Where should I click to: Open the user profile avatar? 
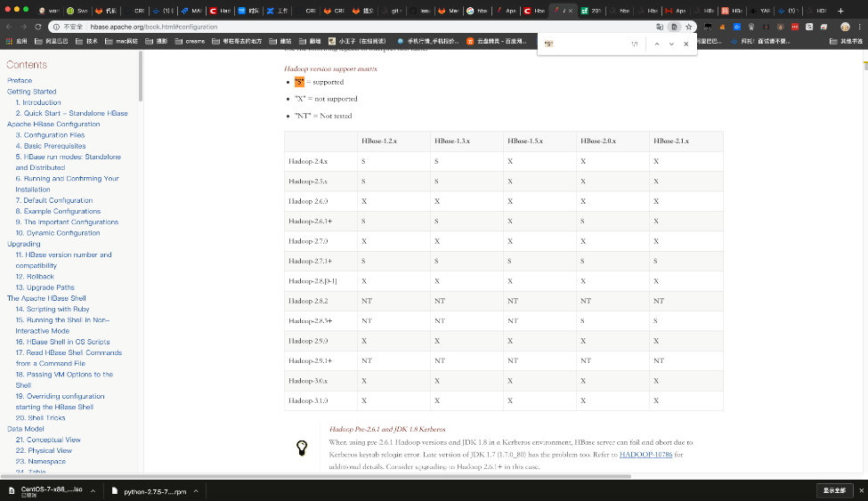pyautogui.click(x=845, y=27)
